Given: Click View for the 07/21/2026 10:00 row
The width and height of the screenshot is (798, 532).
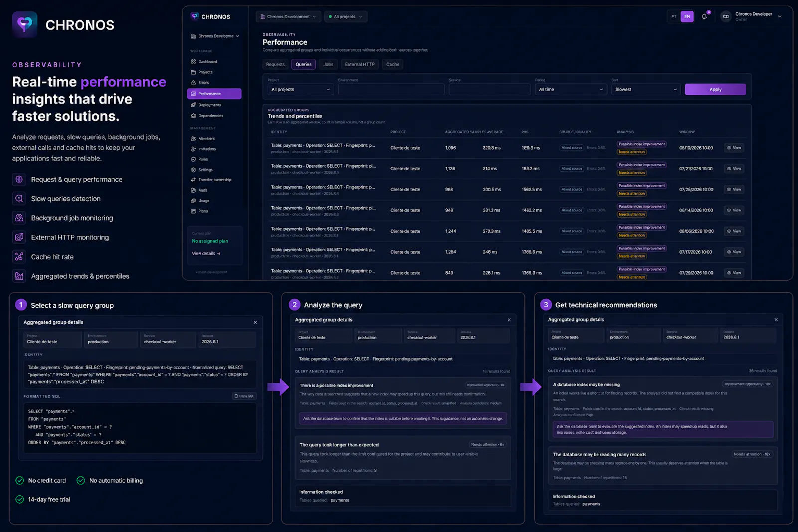Looking at the screenshot, I should (734, 169).
